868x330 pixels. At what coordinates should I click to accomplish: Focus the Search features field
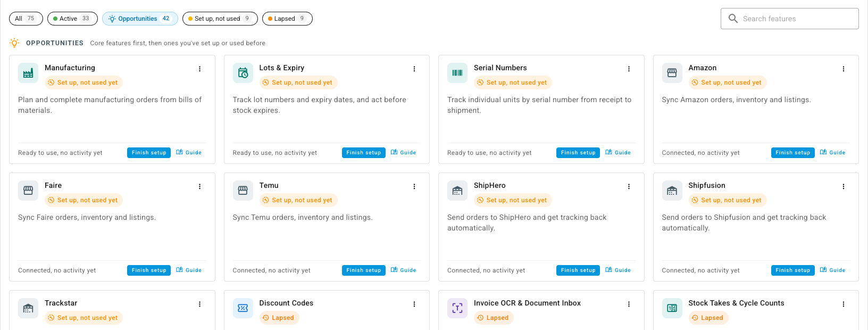coord(790,19)
